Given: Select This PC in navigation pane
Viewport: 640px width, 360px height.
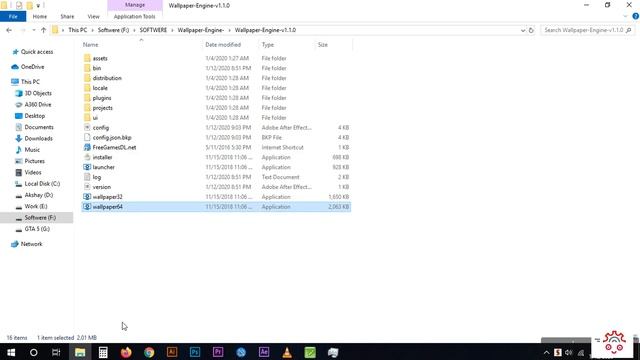Looking at the screenshot, I should [x=30, y=82].
